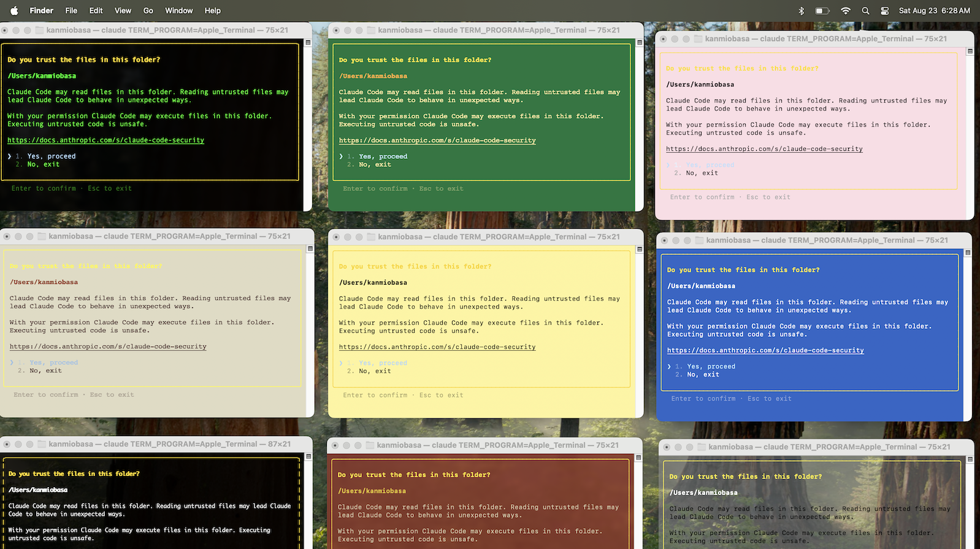980x549 pixels.
Task: Open security docs link in green terminal
Action: 437,140
